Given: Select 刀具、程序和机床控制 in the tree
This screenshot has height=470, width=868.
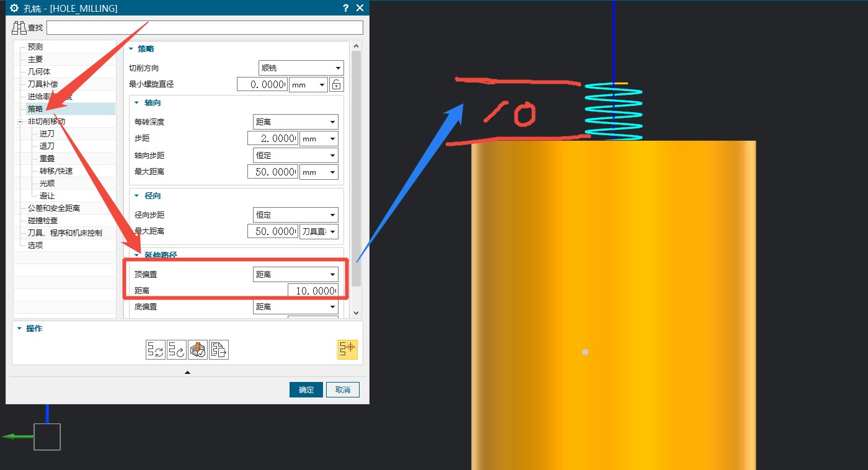Looking at the screenshot, I should point(65,233).
